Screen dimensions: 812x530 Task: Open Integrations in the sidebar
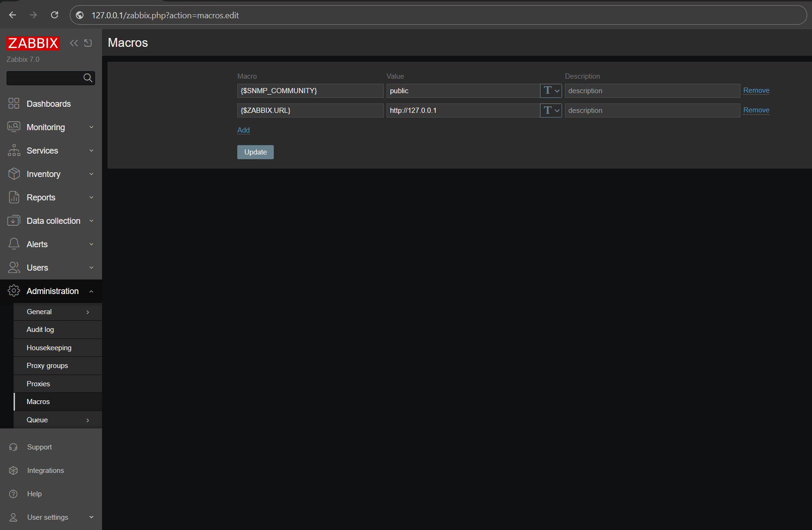[45, 471]
